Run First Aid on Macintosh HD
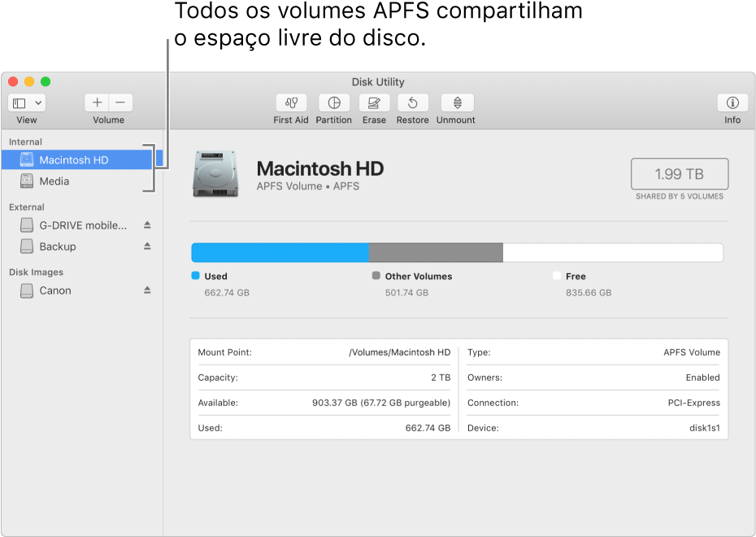The height and width of the screenshot is (537, 756). (x=290, y=104)
